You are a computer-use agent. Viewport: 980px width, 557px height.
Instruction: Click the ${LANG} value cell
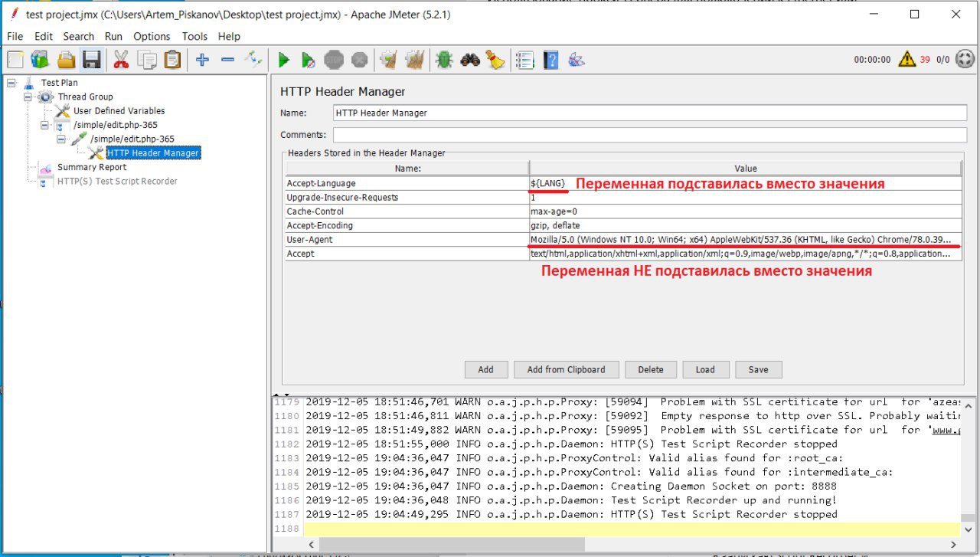click(x=745, y=184)
